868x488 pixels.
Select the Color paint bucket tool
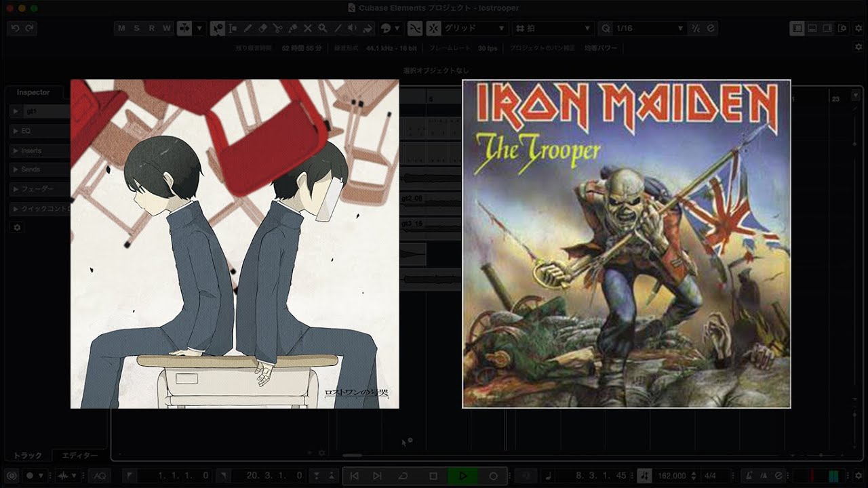pos(368,28)
